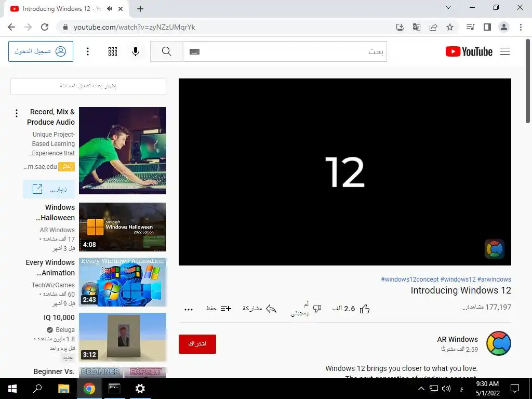Open the YouTube hamburger guide menu
This screenshot has width=532, height=399.
pos(505,51)
